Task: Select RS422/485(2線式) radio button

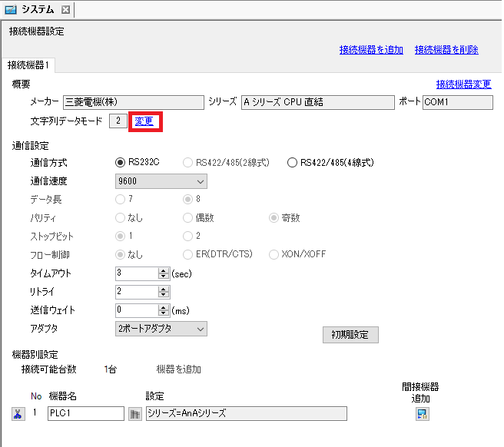Action: coord(187,163)
